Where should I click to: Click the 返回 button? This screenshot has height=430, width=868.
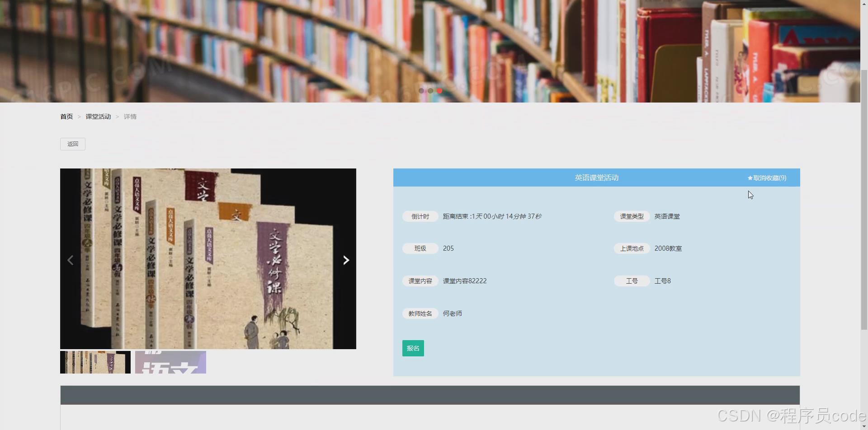73,144
